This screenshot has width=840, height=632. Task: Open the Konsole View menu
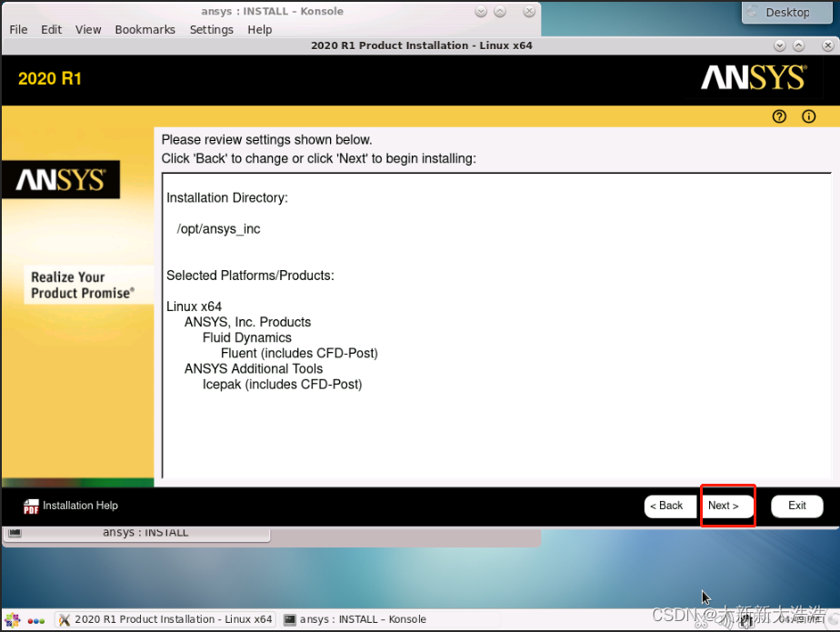(88, 29)
